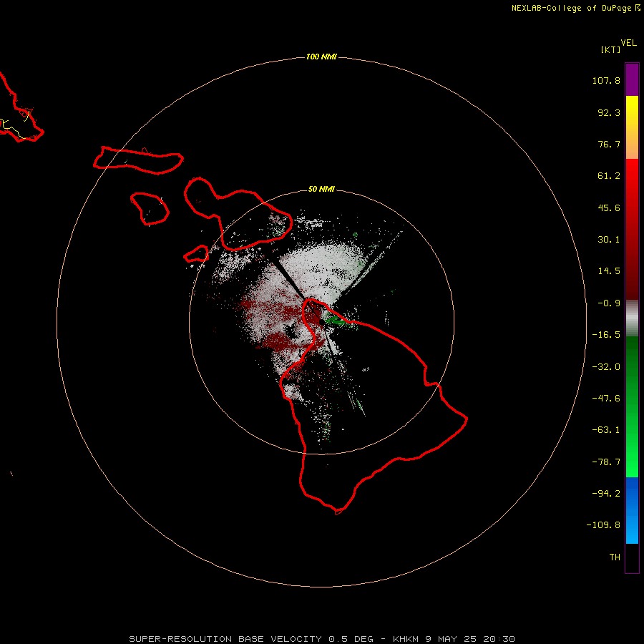Screen dimensions: 644x644
Task: Click the 92.3 velocity scale value
Action: point(609,112)
